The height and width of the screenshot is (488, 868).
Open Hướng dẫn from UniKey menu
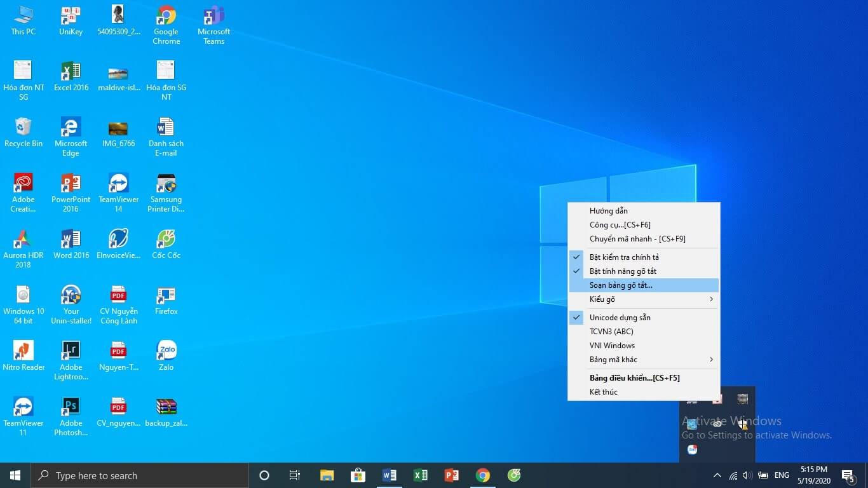tap(644, 210)
